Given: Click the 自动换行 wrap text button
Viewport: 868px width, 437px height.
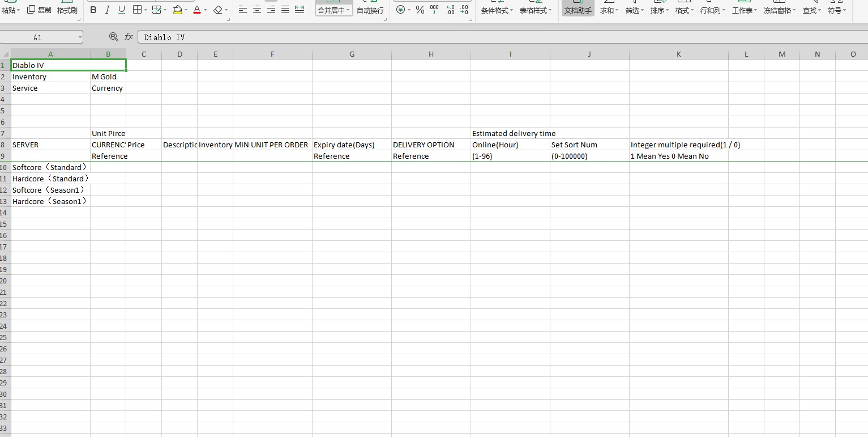Looking at the screenshot, I should [370, 10].
